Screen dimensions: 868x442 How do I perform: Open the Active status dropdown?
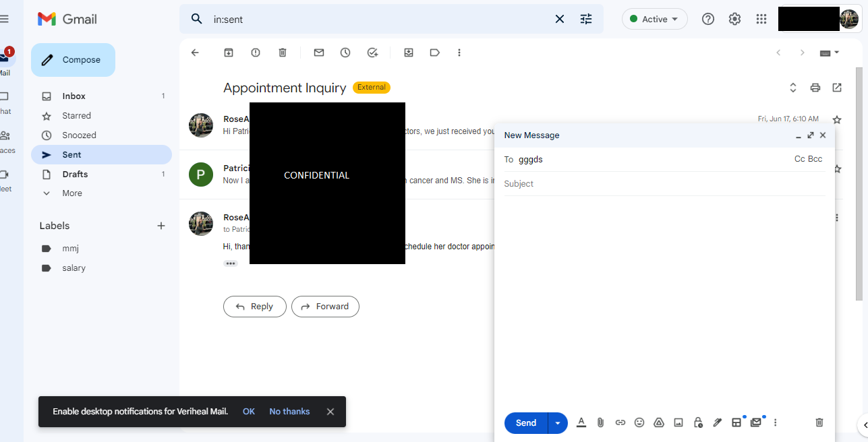(655, 19)
